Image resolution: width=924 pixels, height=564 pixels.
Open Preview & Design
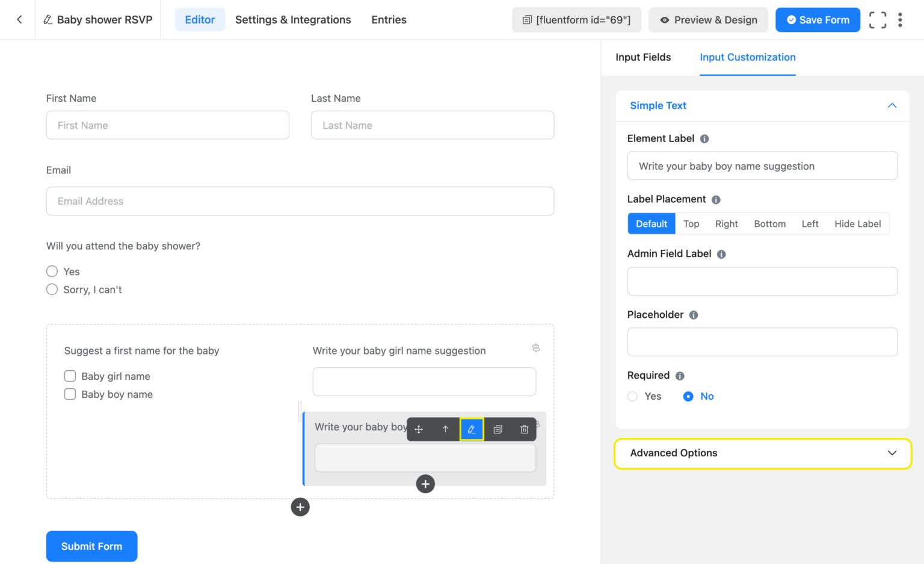(708, 19)
